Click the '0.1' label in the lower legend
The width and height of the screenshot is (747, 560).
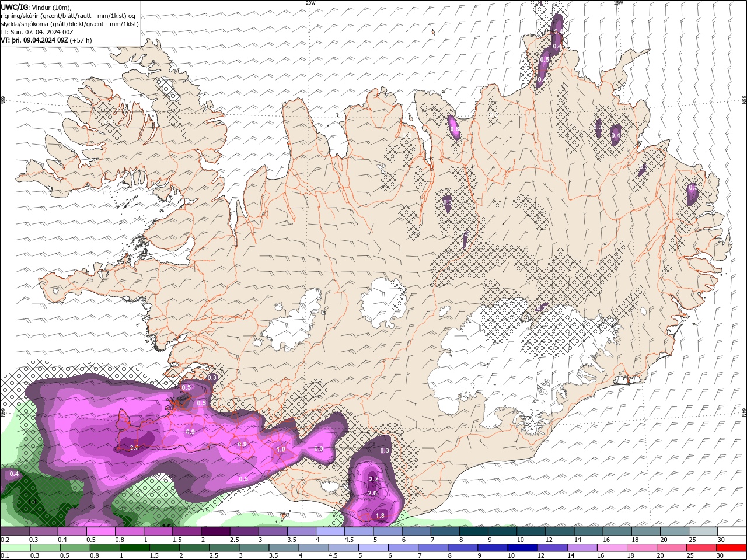5,556
